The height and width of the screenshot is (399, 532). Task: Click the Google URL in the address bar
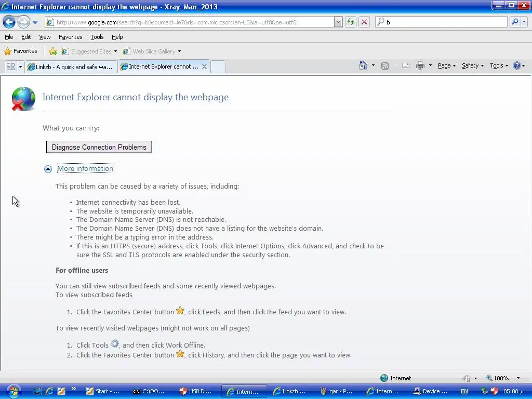[x=177, y=22]
